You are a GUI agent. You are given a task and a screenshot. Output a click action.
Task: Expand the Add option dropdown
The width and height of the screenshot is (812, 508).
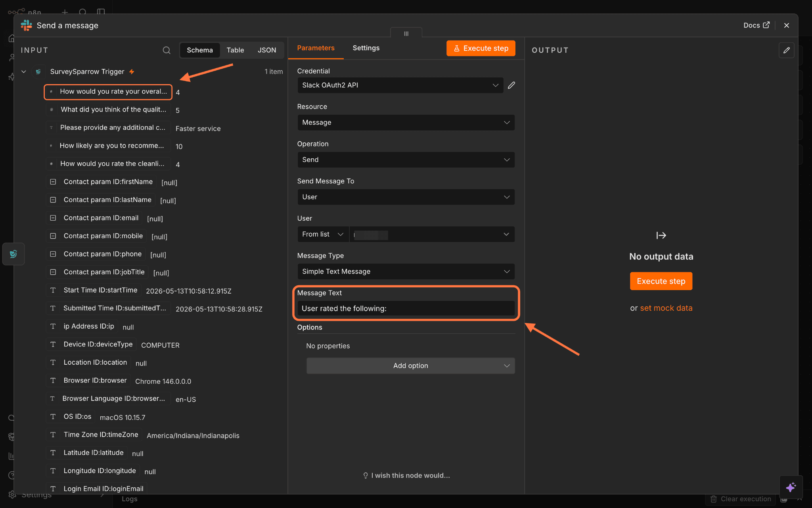(x=410, y=366)
